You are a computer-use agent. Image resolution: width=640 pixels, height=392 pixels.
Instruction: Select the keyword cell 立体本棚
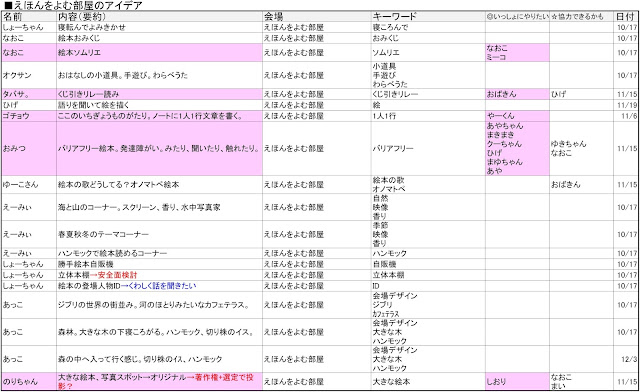coord(428,275)
